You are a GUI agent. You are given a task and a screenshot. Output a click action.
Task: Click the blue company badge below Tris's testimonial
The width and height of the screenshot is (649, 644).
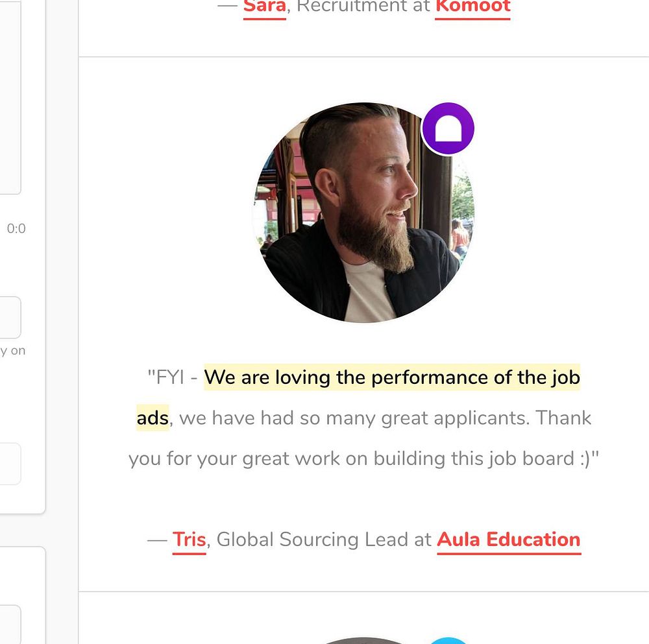[x=448, y=641]
